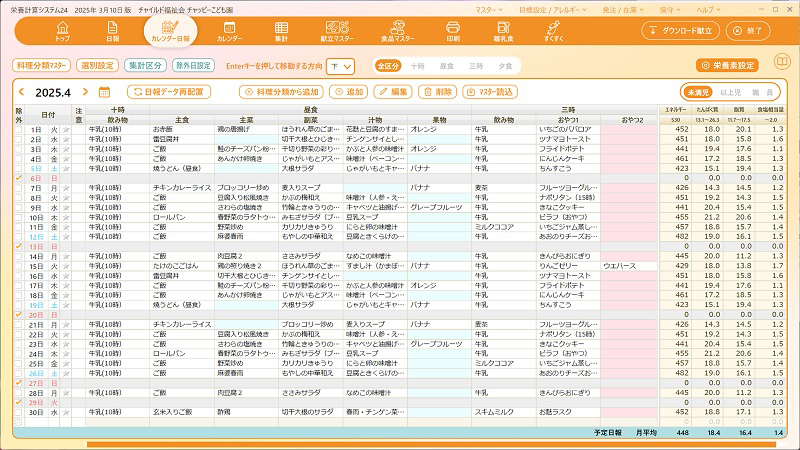Open the 食品マスター icon

[x=397, y=31]
